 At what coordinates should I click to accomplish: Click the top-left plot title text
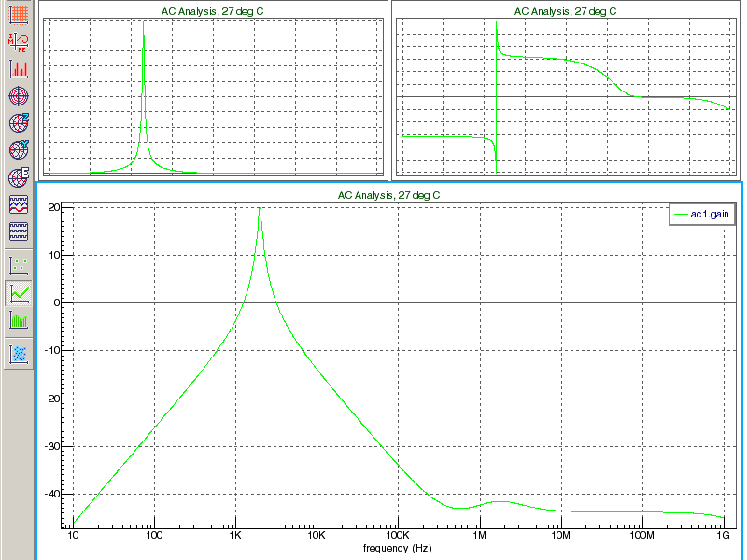point(213,11)
